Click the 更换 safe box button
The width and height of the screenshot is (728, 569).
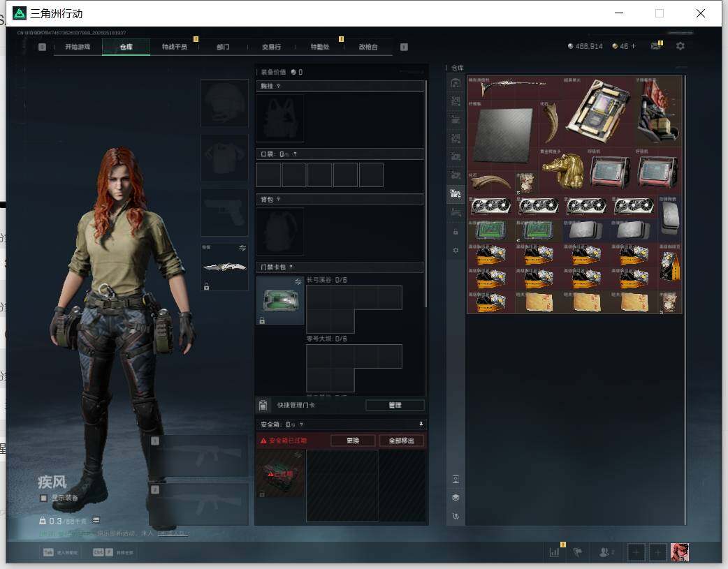(x=353, y=441)
